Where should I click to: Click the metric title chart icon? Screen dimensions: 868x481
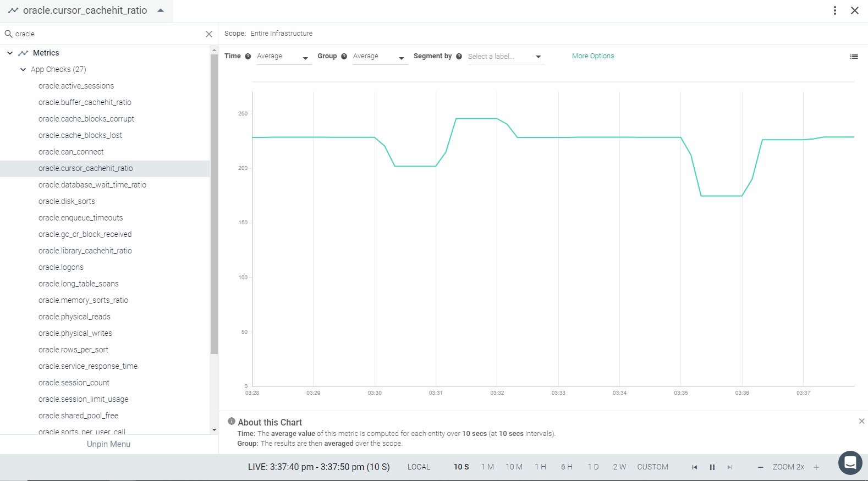(x=13, y=10)
